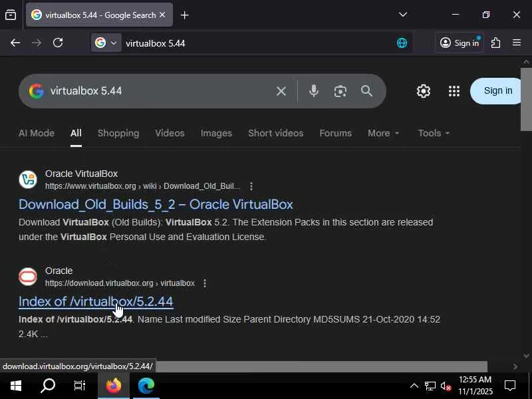This screenshot has height=399, width=532.
Task: Click the horizontal scrollbar thumb
Action: click(x=322, y=366)
